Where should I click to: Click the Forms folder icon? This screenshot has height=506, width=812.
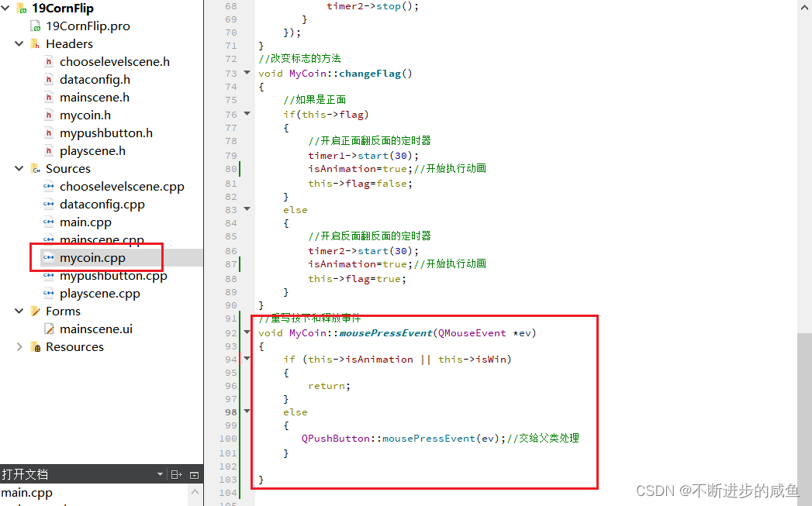(35, 311)
